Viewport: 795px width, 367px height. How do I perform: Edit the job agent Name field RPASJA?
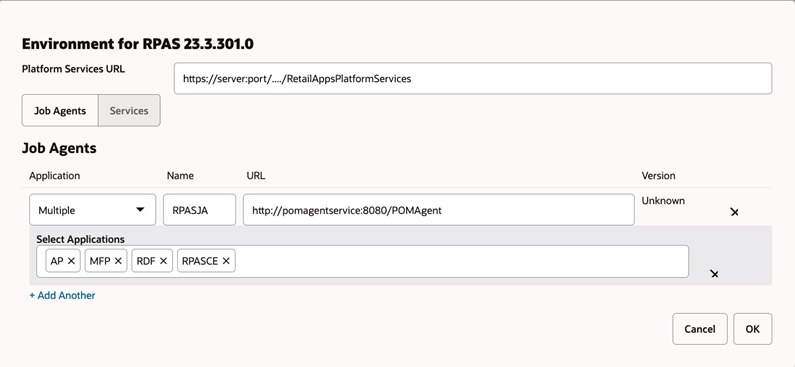point(199,210)
